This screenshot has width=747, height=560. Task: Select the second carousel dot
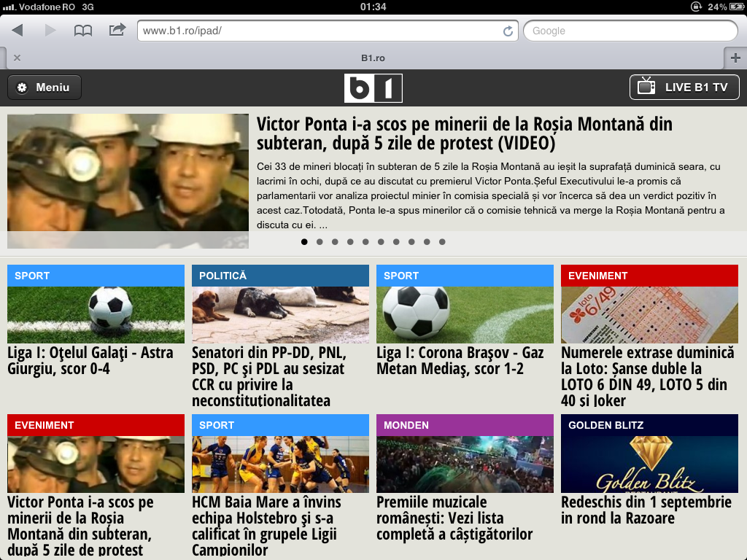[x=320, y=242]
